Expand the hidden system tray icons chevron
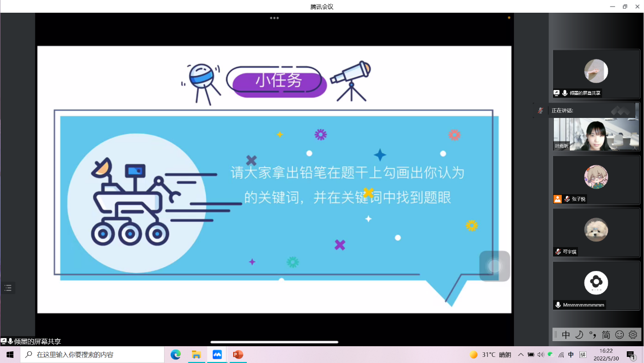This screenshot has width=644, height=363. coord(521,355)
